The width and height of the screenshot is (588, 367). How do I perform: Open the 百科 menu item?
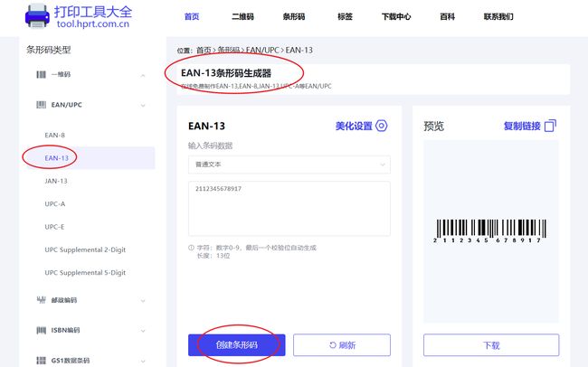[x=447, y=16]
